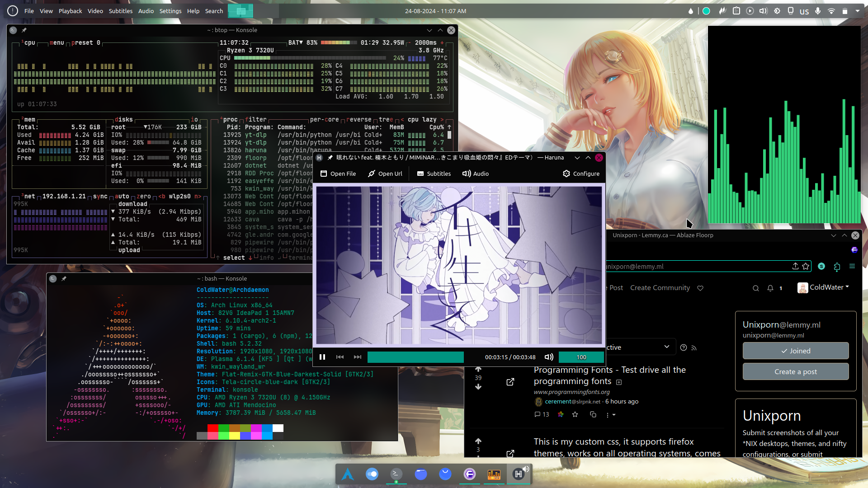Viewport: 868px width, 488px height.
Task: Save Programming Fonts post with star icon
Action: (x=575, y=414)
